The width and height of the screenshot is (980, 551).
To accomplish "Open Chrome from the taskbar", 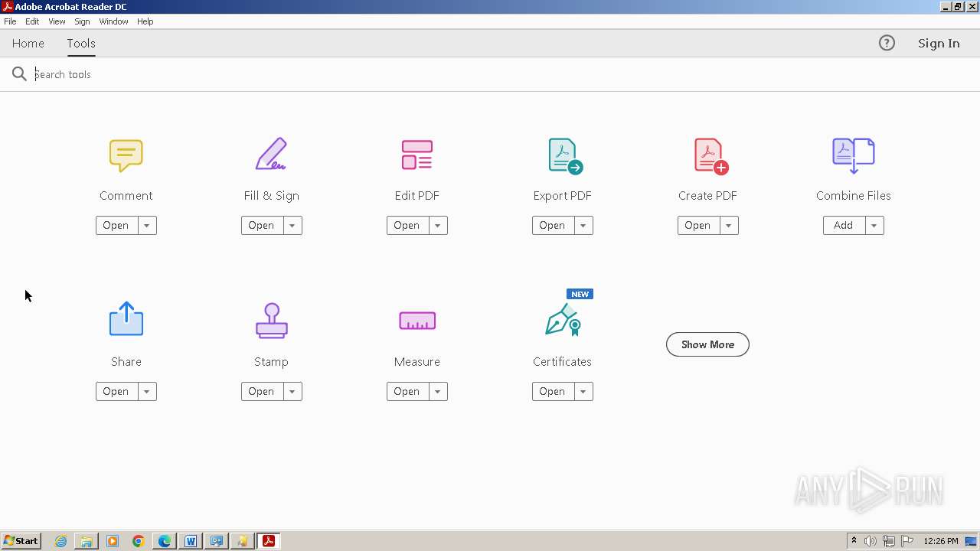I will (139, 541).
